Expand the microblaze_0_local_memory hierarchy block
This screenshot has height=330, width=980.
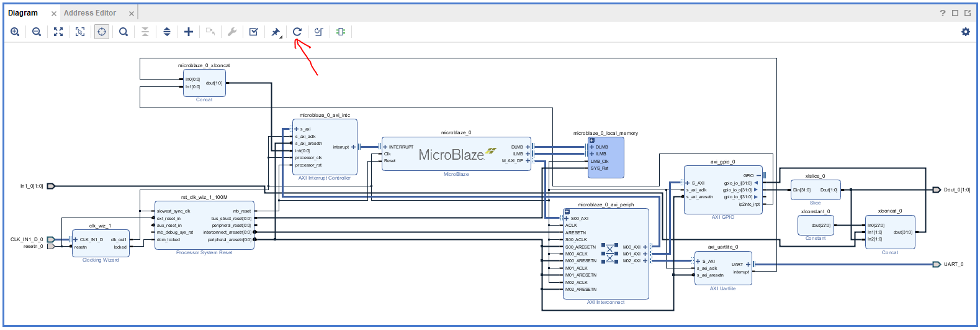(591, 140)
